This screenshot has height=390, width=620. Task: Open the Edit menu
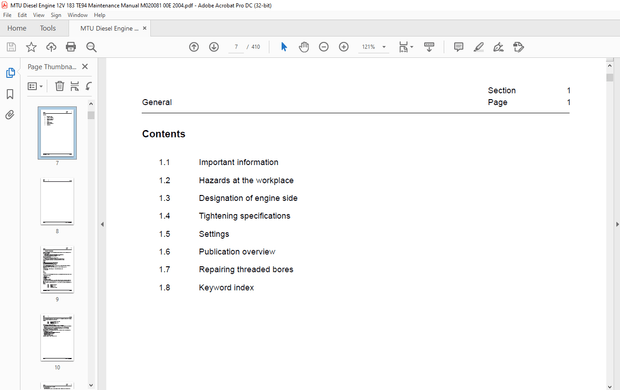pyautogui.click(x=22, y=15)
